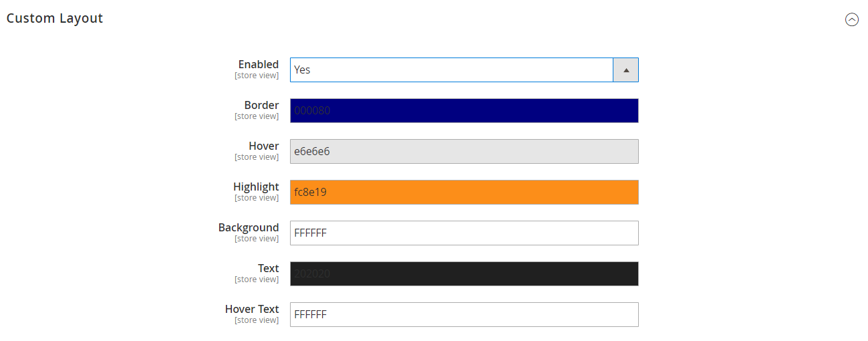Focus the Hover Text color input

[464, 314]
